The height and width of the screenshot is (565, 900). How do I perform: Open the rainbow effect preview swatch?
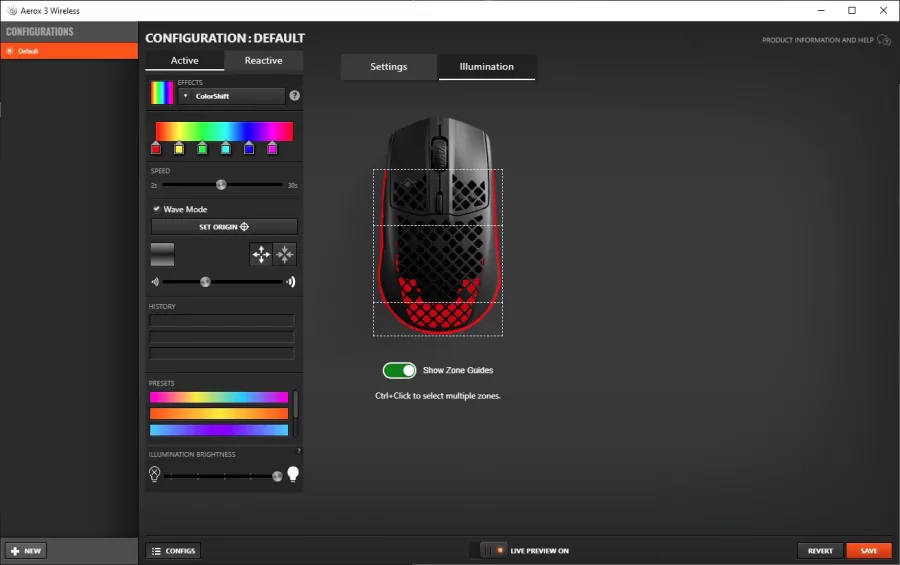(162, 92)
